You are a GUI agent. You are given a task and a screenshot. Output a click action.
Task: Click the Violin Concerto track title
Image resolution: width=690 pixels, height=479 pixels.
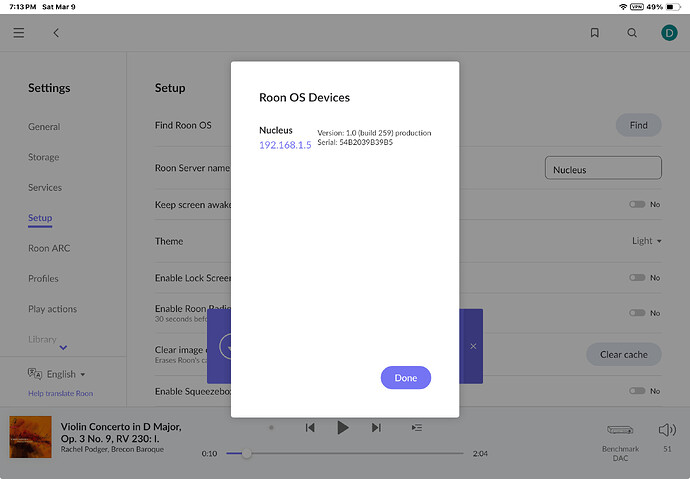coord(121,433)
